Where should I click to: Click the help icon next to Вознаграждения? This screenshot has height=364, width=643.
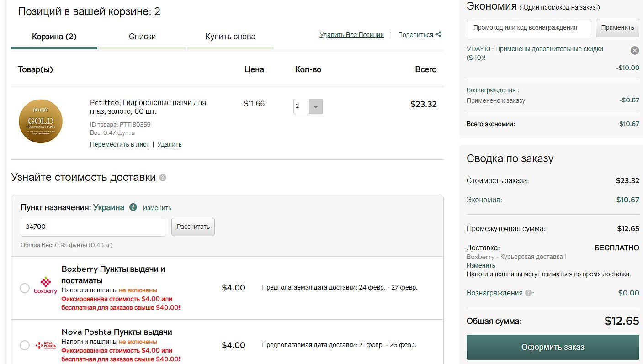coord(528,293)
